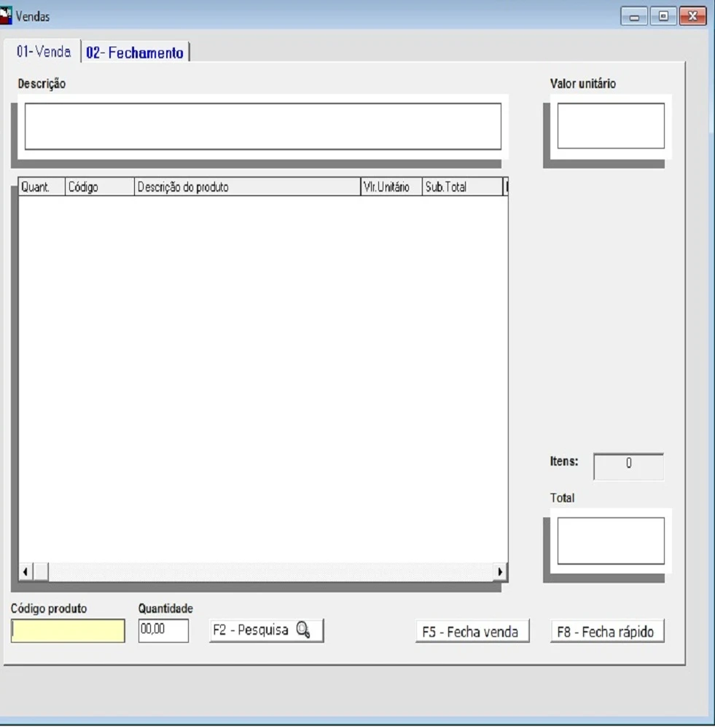715x728 pixels.
Task: Click the Código column header
Action: click(x=100, y=187)
